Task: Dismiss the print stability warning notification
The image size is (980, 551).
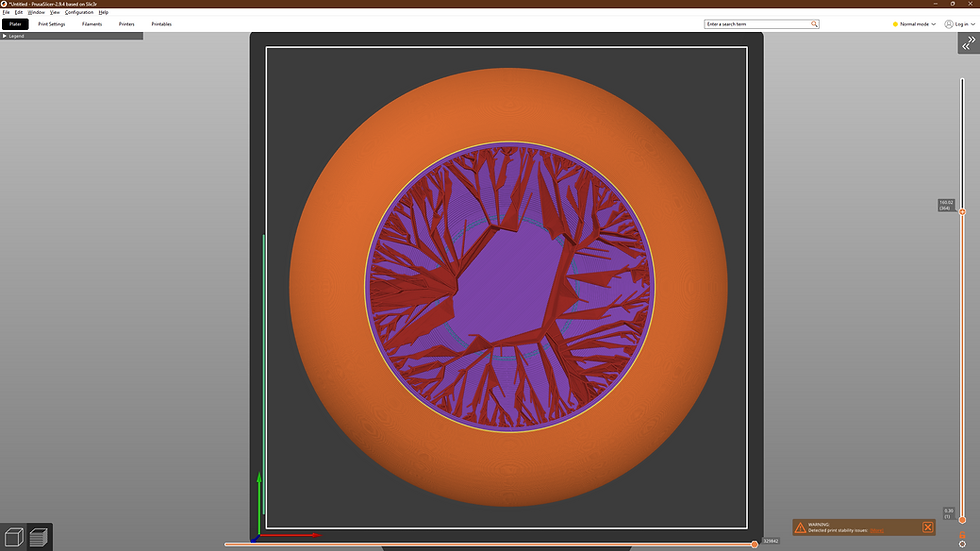Action: 928,527
